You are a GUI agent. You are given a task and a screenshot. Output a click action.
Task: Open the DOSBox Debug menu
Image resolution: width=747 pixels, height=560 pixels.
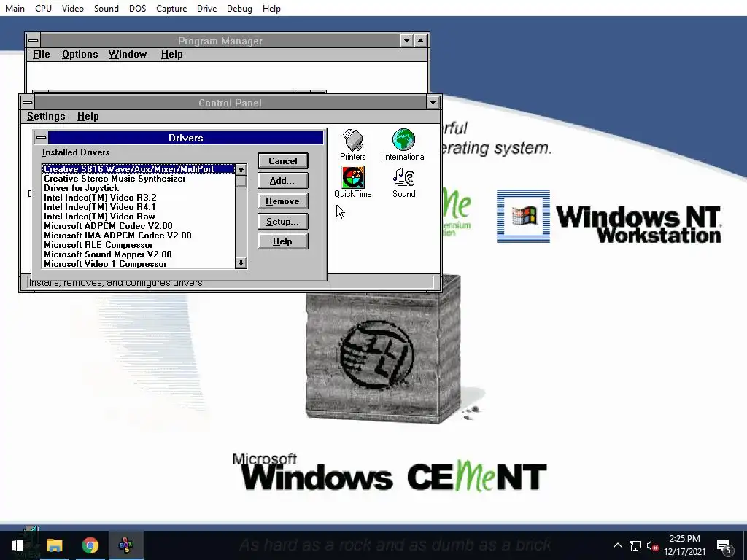[x=239, y=9]
